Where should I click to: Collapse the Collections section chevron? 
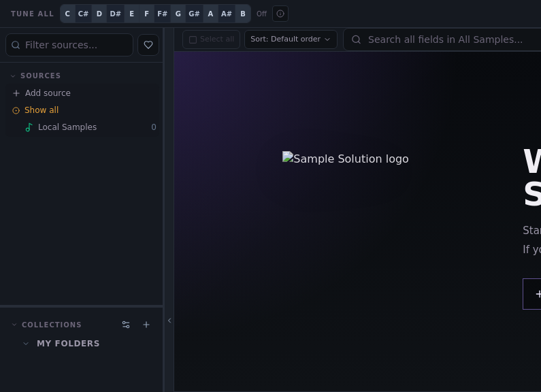pyautogui.click(x=14, y=325)
